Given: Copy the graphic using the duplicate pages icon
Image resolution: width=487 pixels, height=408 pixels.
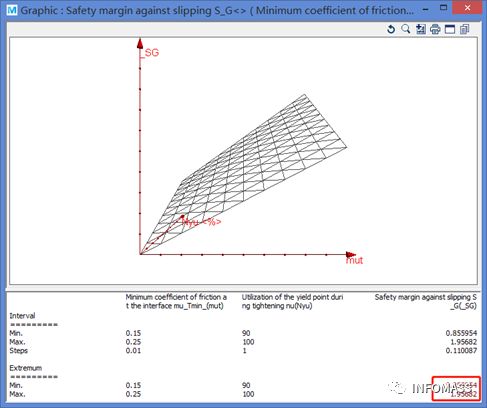Looking at the screenshot, I should click(x=464, y=29).
